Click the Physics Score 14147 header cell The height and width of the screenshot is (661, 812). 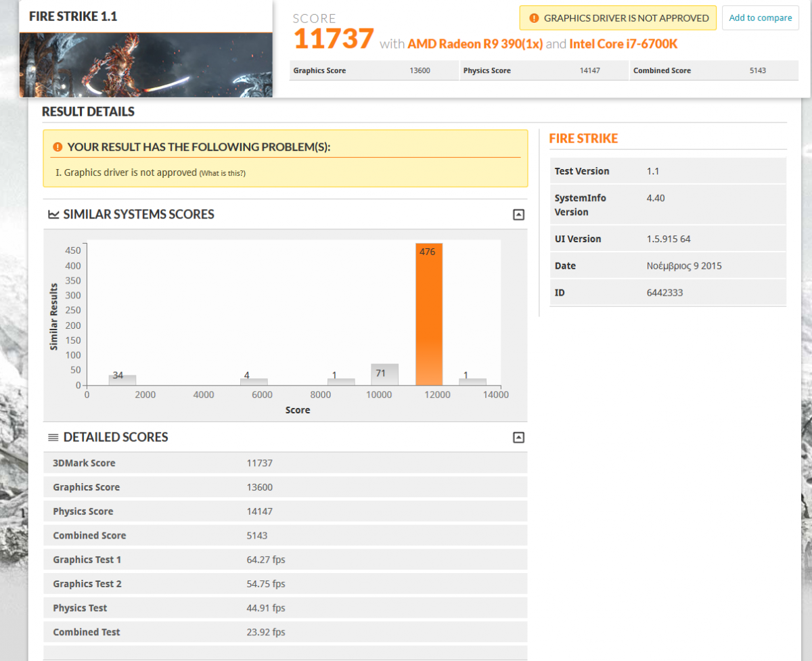[x=543, y=70]
